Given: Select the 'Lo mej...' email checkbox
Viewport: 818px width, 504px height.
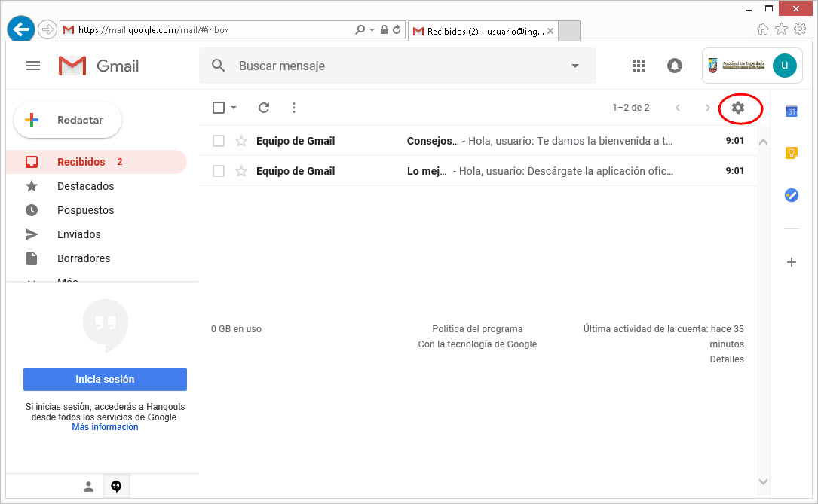Looking at the screenshot, I should coord(219,171).
